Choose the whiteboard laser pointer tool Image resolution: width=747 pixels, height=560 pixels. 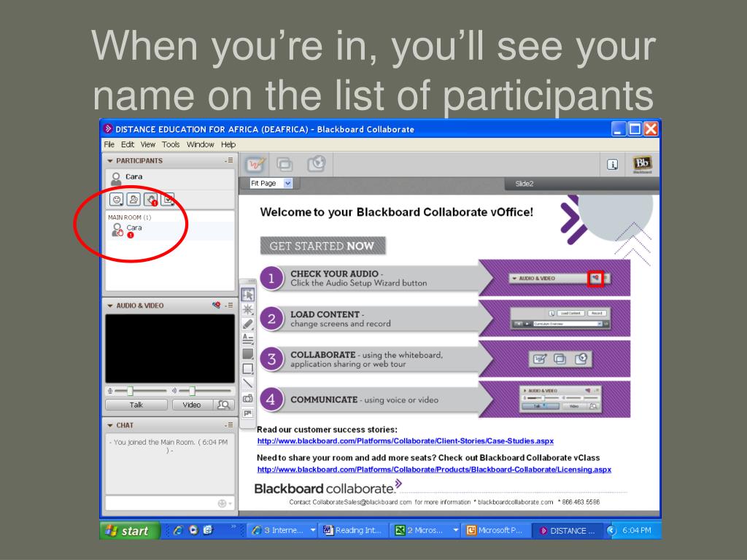[x=248, y=309]
